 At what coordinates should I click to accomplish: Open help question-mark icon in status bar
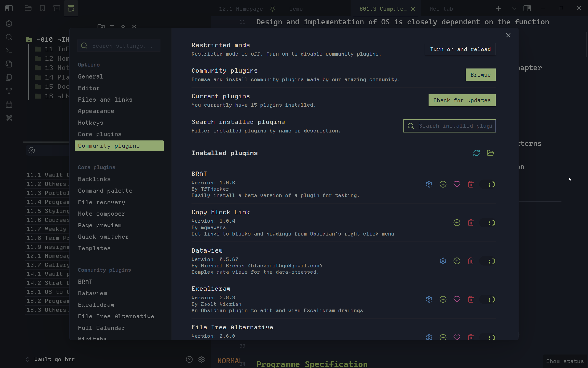tap(189, 359)
